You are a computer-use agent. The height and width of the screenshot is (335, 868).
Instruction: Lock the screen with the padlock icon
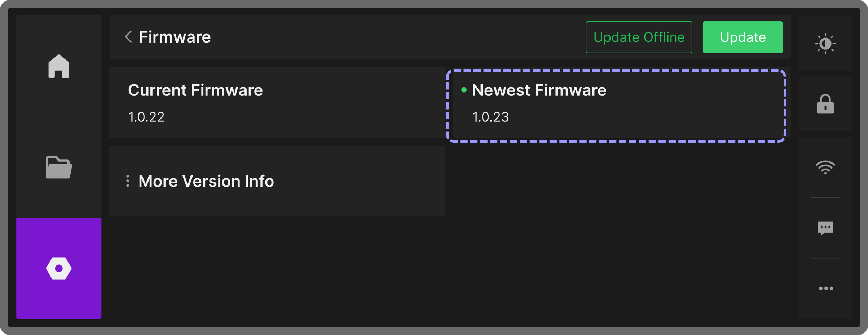tap(825, 104)
